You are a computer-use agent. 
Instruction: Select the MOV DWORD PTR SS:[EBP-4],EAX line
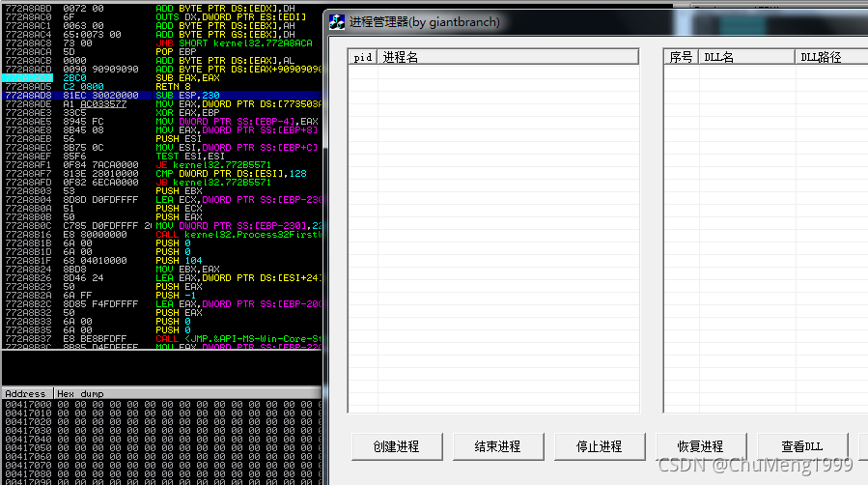click(x=161, y=122)
